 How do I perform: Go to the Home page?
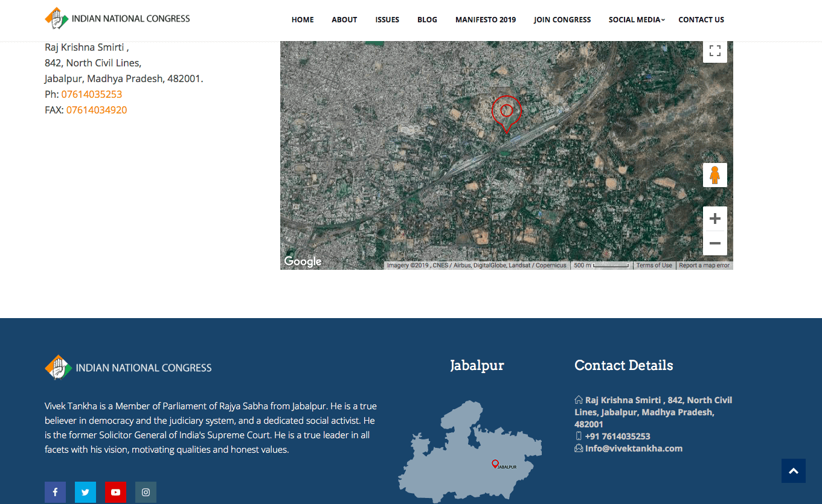pyautogui.click(x=303, y=20)
